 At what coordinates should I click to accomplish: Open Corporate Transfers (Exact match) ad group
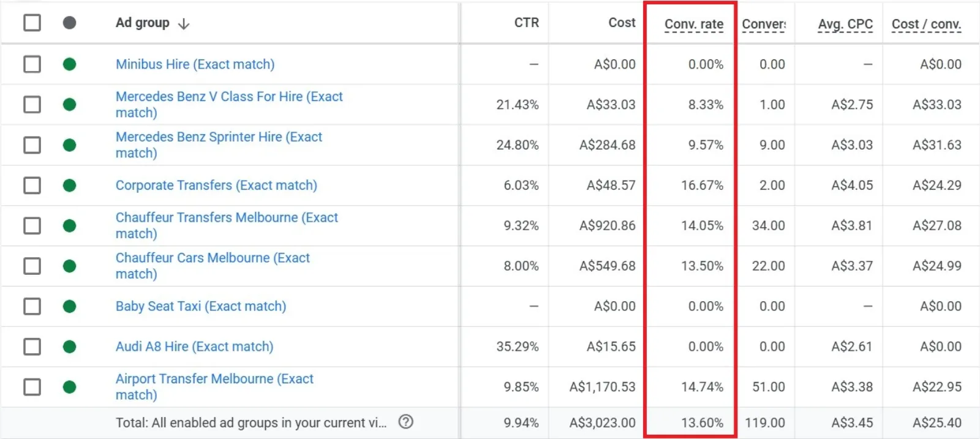[216, 186]
